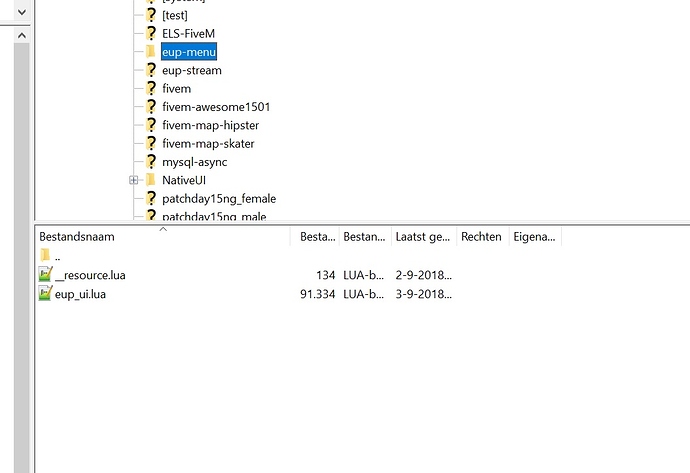Click the left pane scroll-down arrow

pos(22,12)
